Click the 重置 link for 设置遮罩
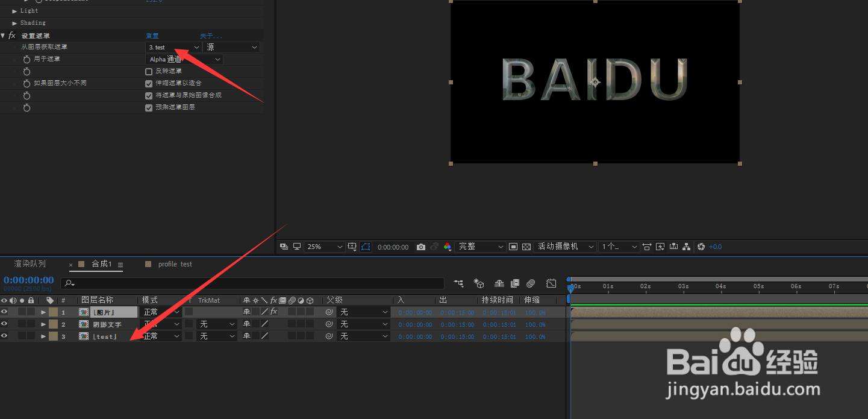Viewport: 868px width, 419px height. (152, 36)
